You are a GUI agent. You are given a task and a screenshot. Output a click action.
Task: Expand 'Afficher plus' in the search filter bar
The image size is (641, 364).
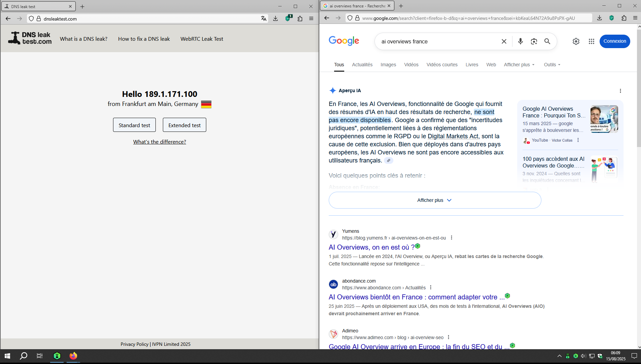[519, 65]
